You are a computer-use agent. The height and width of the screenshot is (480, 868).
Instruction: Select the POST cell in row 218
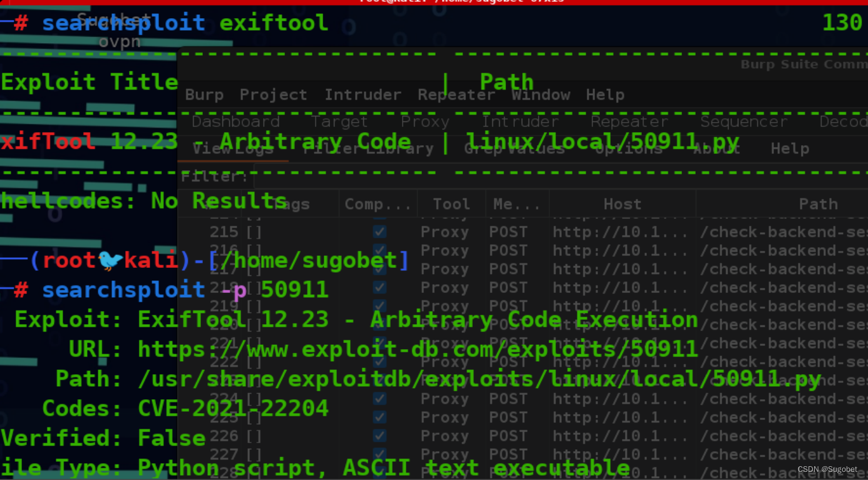508,287
